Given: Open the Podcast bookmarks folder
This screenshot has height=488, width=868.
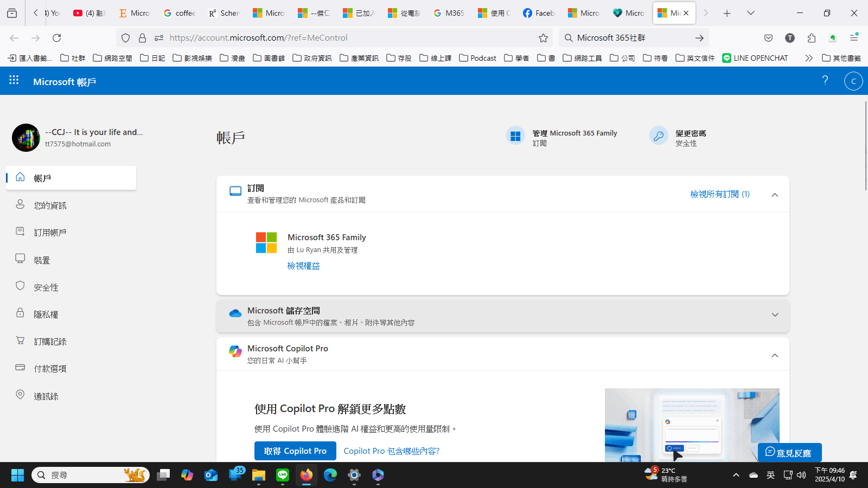Looking at the screenshot, I should (478, 58).
